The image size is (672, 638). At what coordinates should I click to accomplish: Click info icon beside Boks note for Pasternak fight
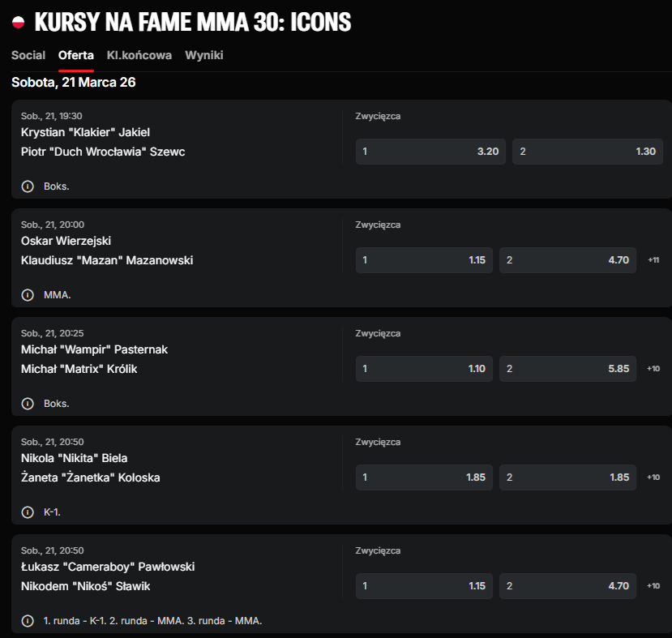pyautogui.click(x=28, y=404)
